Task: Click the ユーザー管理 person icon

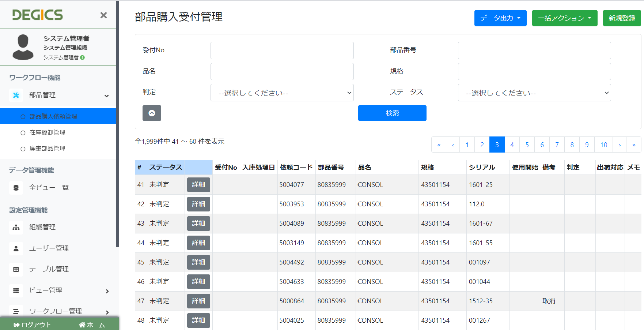Action: [16, 248]
